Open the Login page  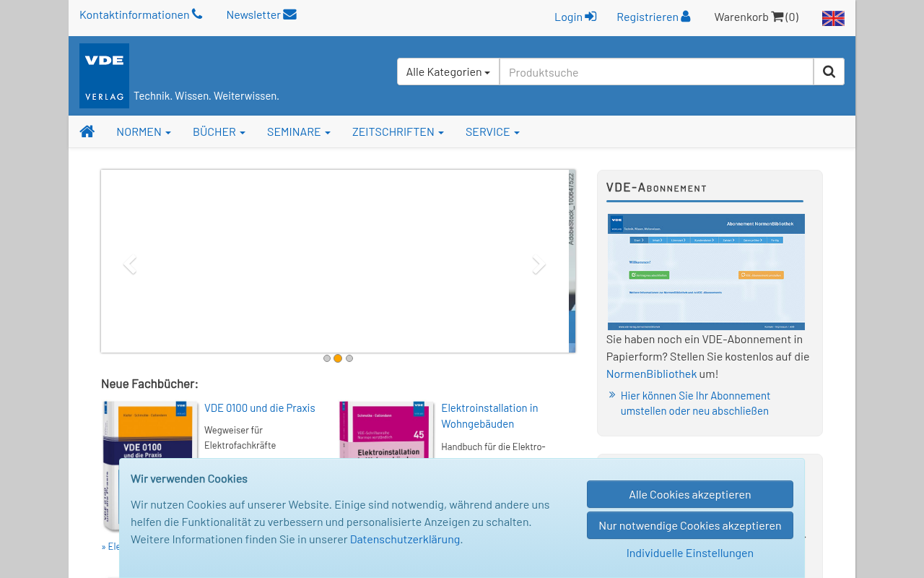[x=575, y=17]
